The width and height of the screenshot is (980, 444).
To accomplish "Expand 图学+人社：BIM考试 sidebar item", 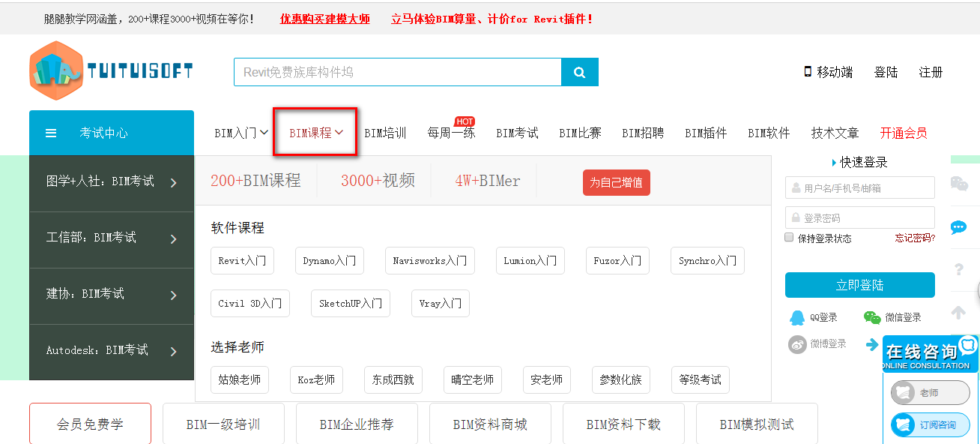I will tap(112, 183).
